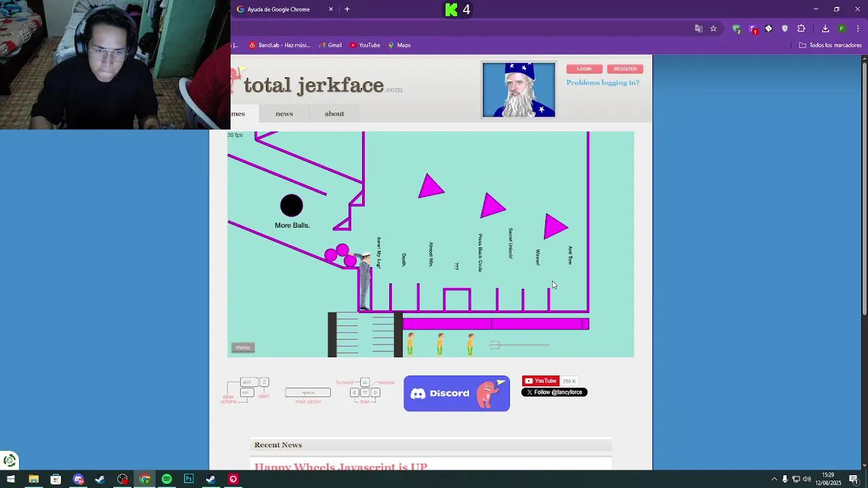Click the wizard avatar image
The image size is (868, 488).
pos(519,89)
